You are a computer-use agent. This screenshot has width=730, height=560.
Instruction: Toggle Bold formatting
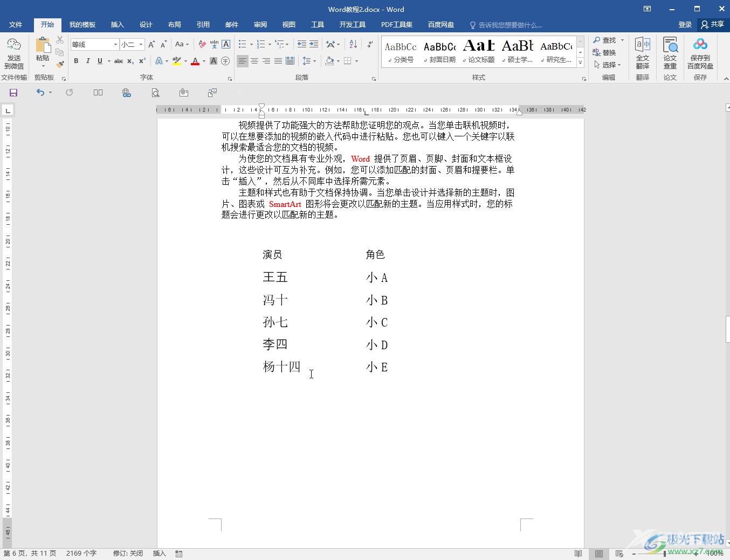pyautogui.click(x=76, y=61)
